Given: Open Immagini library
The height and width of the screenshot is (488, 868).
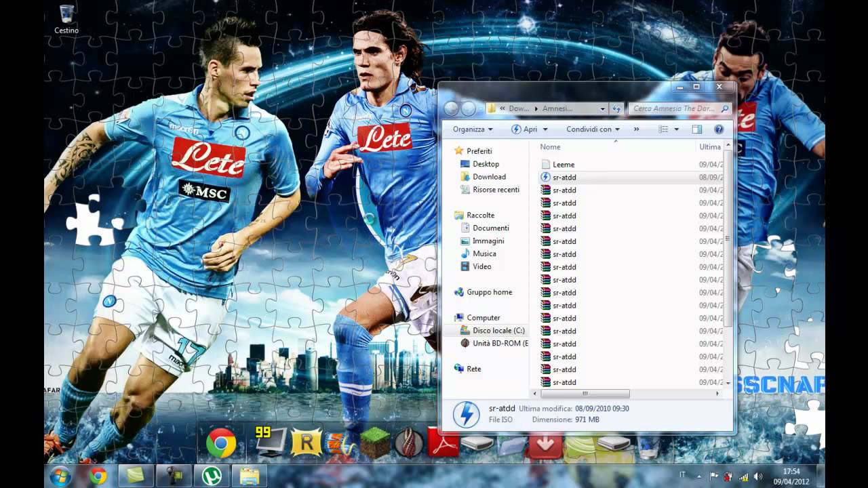Looking at the screenshot, I should point(488,241).
